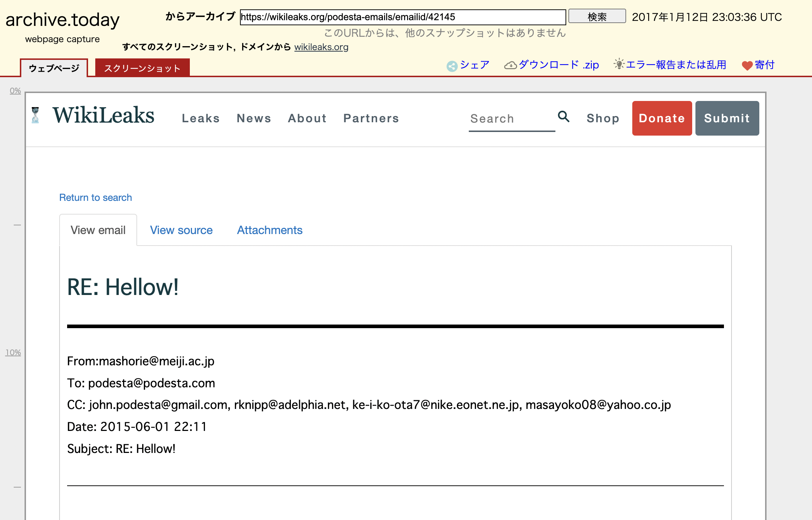812x520 pixels.
Task: Click the WikiLeaks hourglass logo icon
Action: (x=35, y=115)
